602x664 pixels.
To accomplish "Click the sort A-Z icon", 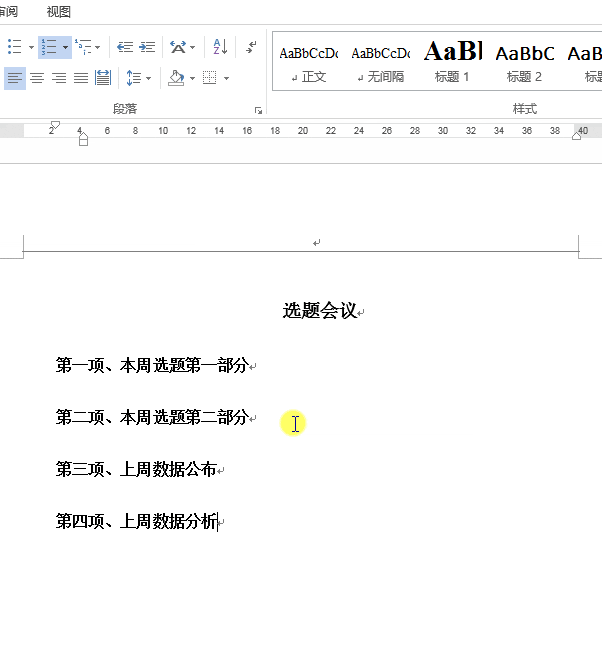I will [220, 47].
